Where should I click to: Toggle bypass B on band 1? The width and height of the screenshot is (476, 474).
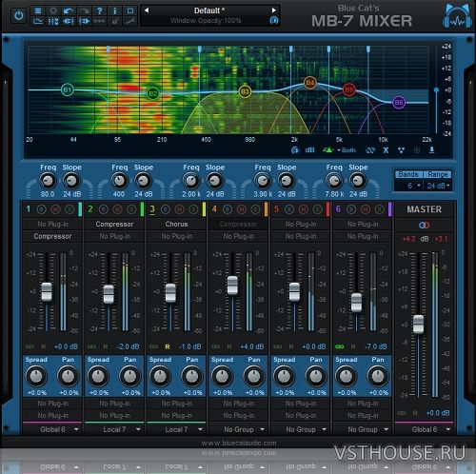(x=42, y=209)
